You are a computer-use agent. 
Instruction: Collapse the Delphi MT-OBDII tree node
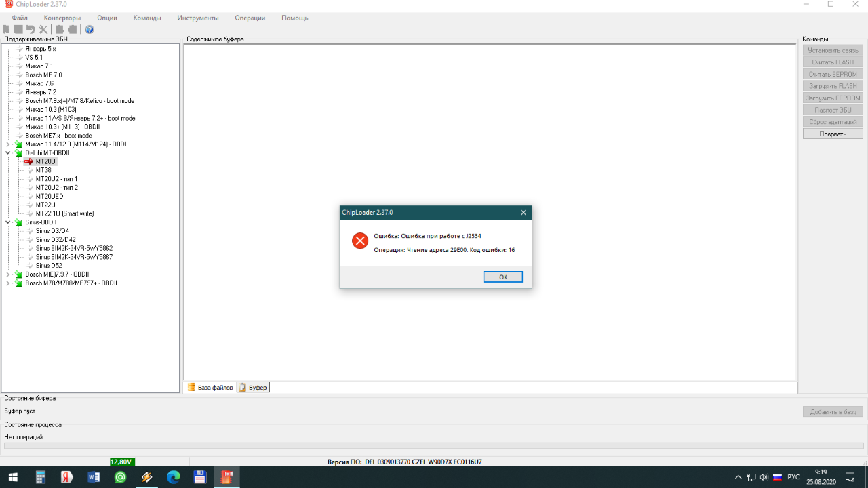tap(8, 153)
